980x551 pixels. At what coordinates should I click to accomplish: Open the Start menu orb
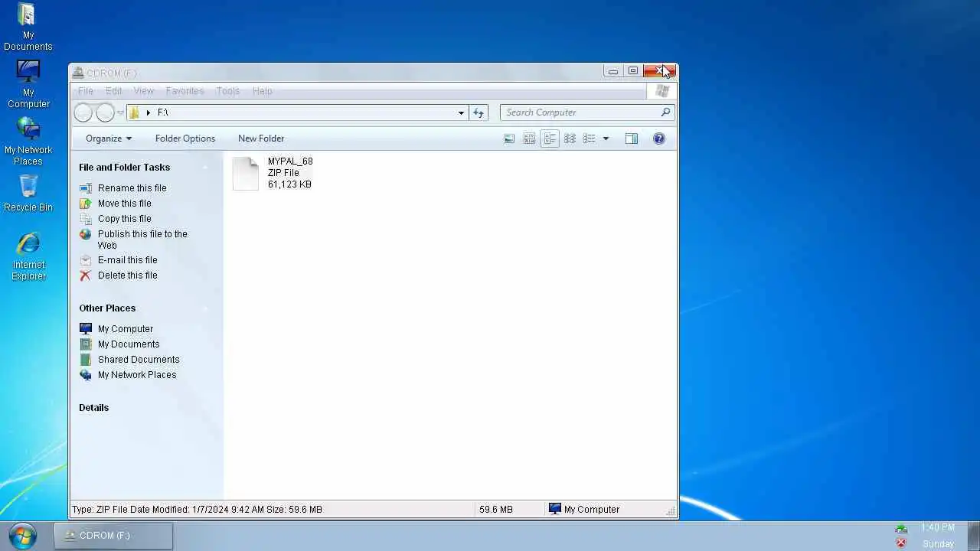pos(23,536)
